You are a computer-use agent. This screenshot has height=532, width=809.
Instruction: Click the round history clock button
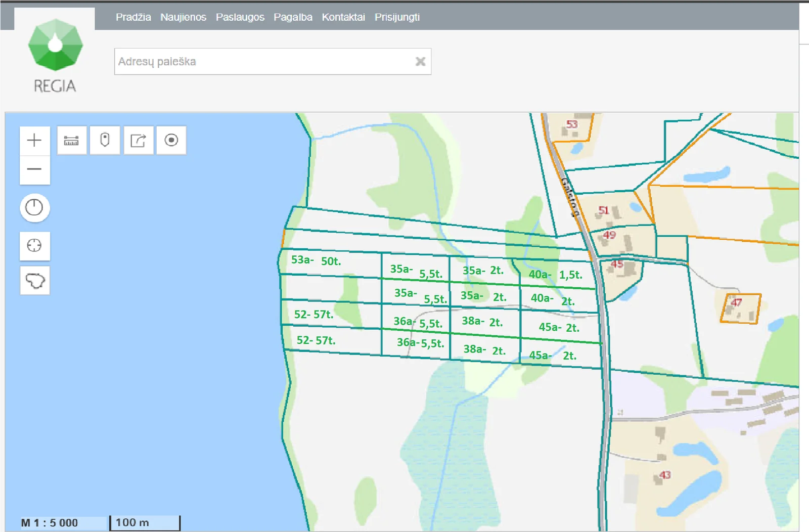pos(34,207)
